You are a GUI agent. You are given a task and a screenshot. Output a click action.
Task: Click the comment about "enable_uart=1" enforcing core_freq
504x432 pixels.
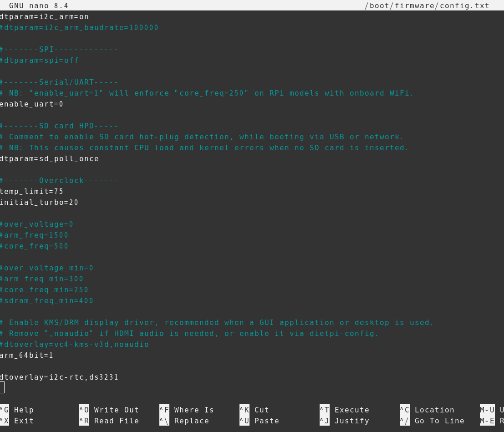coord(207,93)
